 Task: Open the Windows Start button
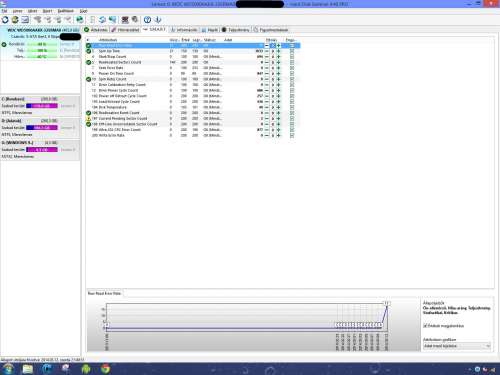tap(8, 369)
